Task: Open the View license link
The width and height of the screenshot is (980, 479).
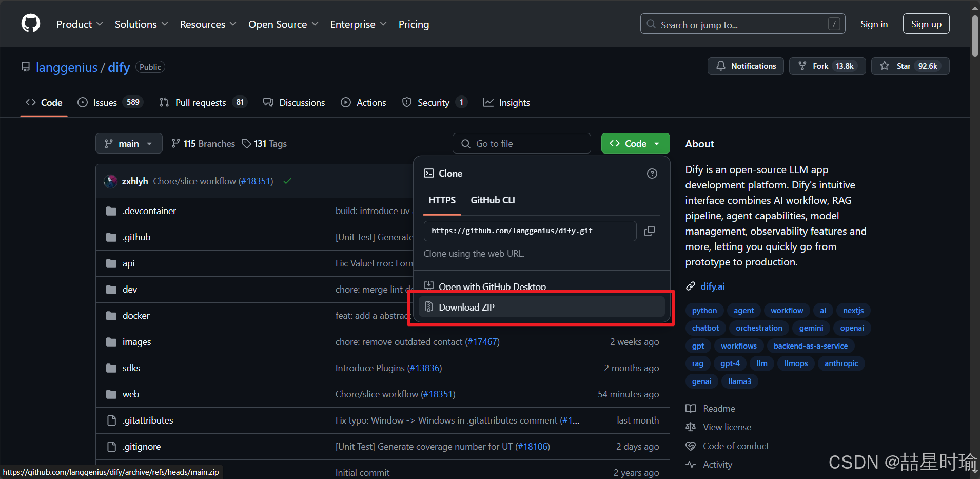Action: [x=718, y=427]
